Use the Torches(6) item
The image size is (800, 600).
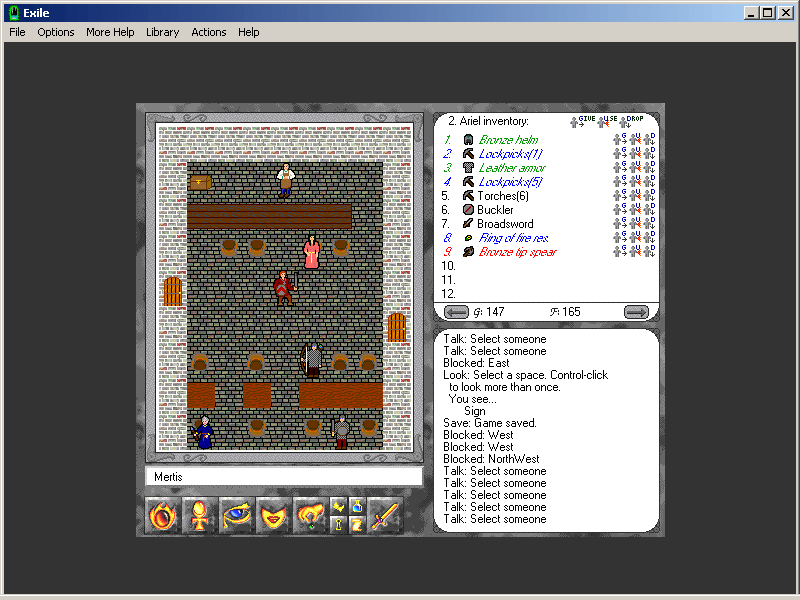635,195
